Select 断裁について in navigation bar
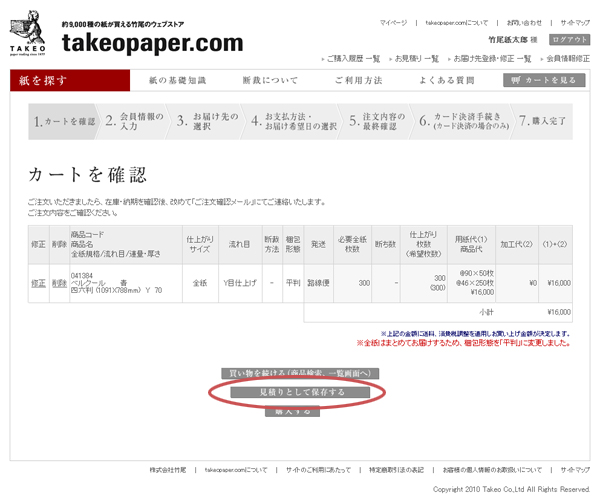The width and height of the screenshot is (600, 504). click(269, 80)
